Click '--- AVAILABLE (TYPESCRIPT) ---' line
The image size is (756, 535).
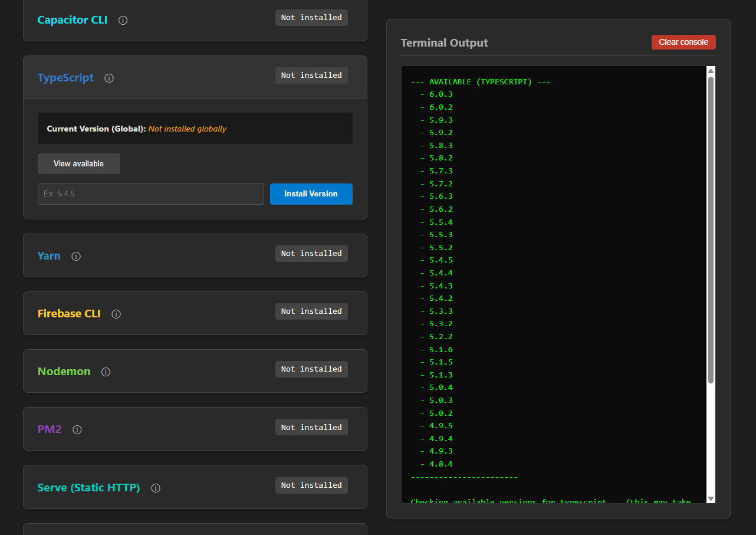tap(480, 82)
